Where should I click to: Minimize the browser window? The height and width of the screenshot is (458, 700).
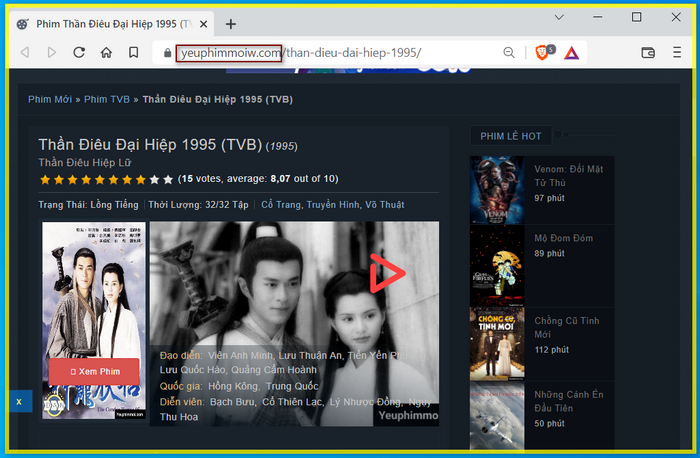point(597,17)
